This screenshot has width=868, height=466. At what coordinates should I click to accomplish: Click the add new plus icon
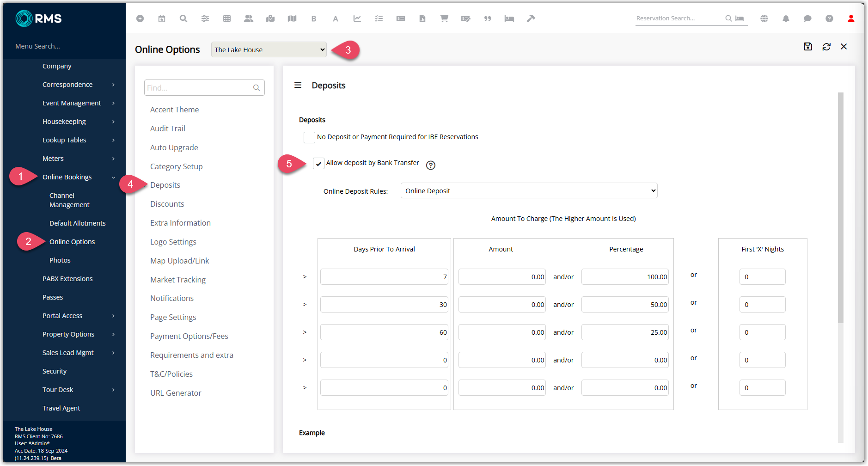[x=140, y=18]
